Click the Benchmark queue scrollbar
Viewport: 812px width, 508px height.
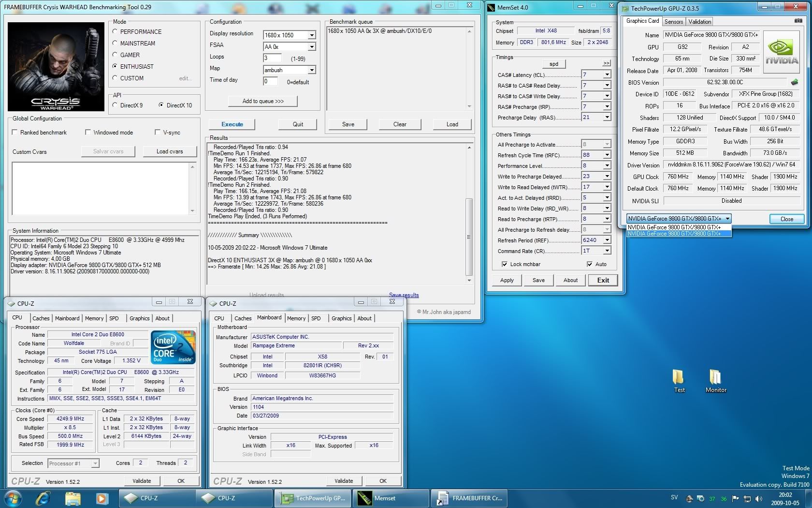coord(469,69)
